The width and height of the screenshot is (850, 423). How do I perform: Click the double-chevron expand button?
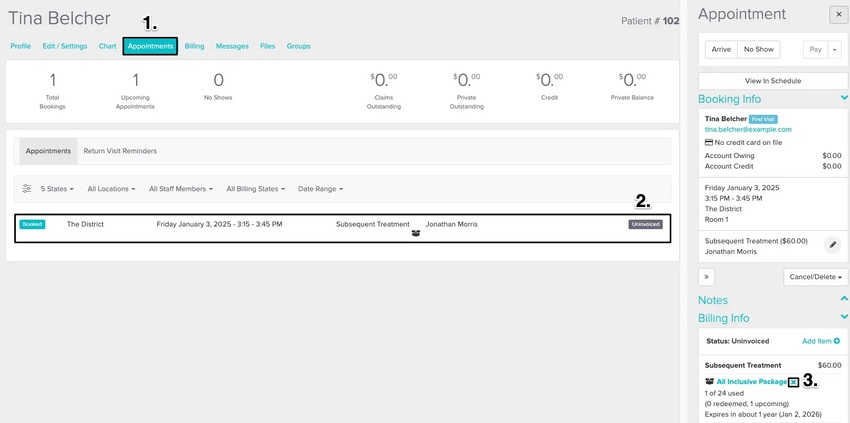point(706,277)
